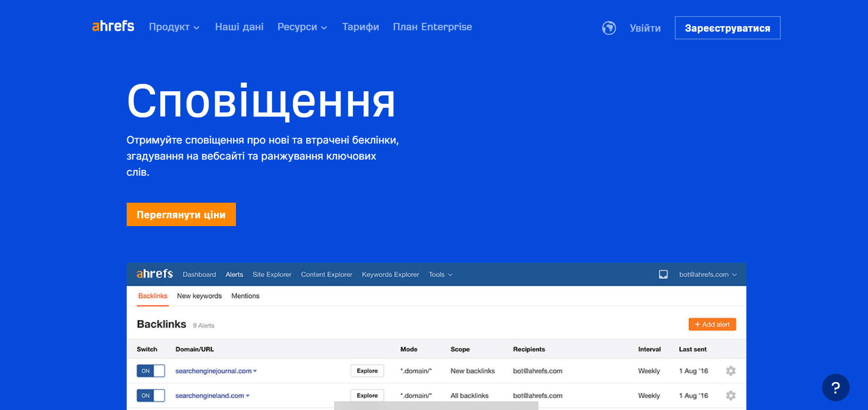Click the Weekly interval for searchenginejournal.com
Viewport: 868px width, 410px height.
(649, 371)
